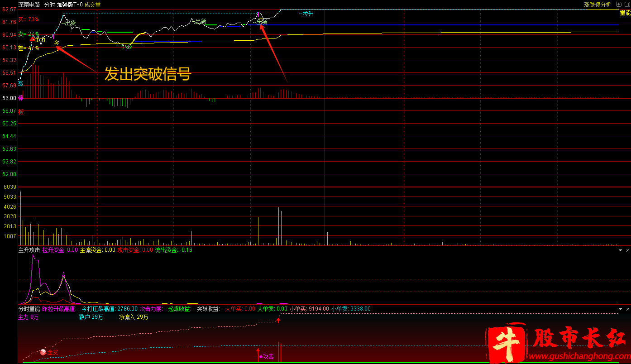Click the 突破收益 label
This screenshot has width=631, height=364.
[x=210, y=309]
